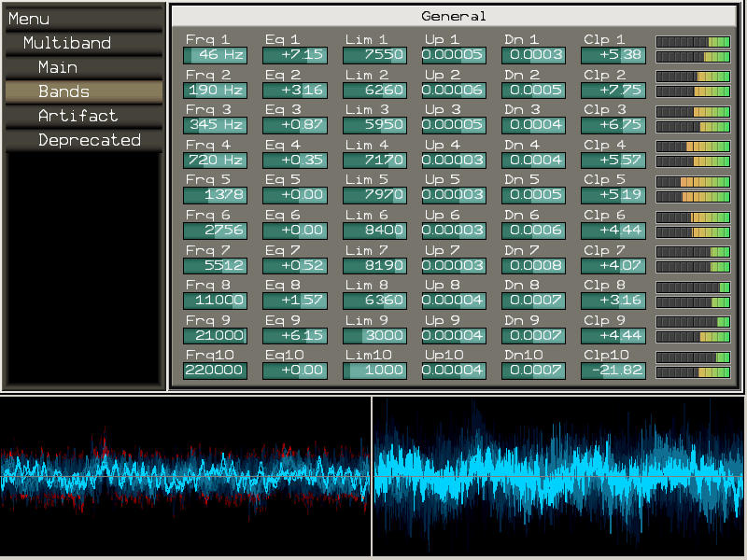Click the right cyan waveform display

[558, 476]
